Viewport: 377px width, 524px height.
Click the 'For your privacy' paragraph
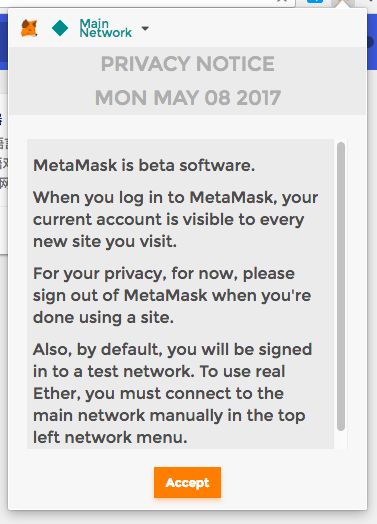(172, 295)
